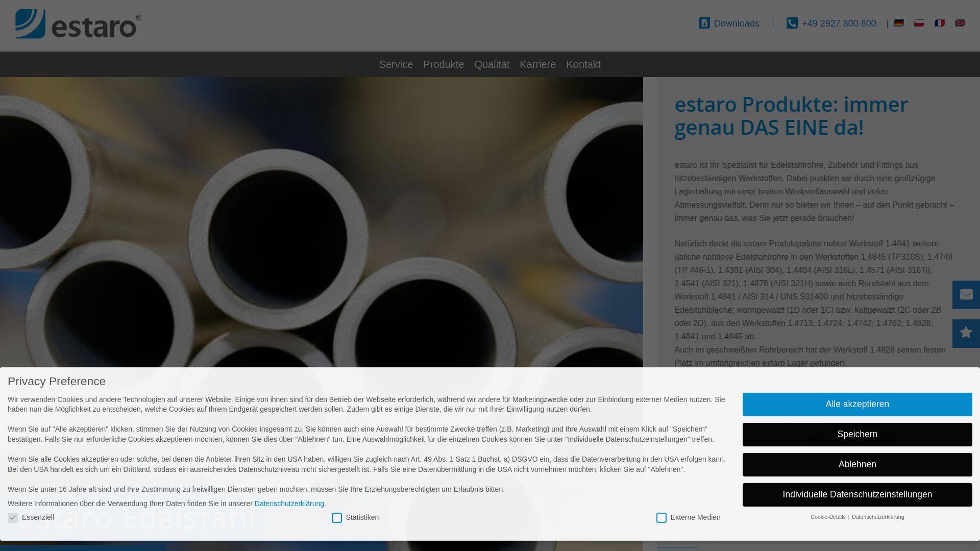Click the Privacy Preference heading

pos(57,381)
